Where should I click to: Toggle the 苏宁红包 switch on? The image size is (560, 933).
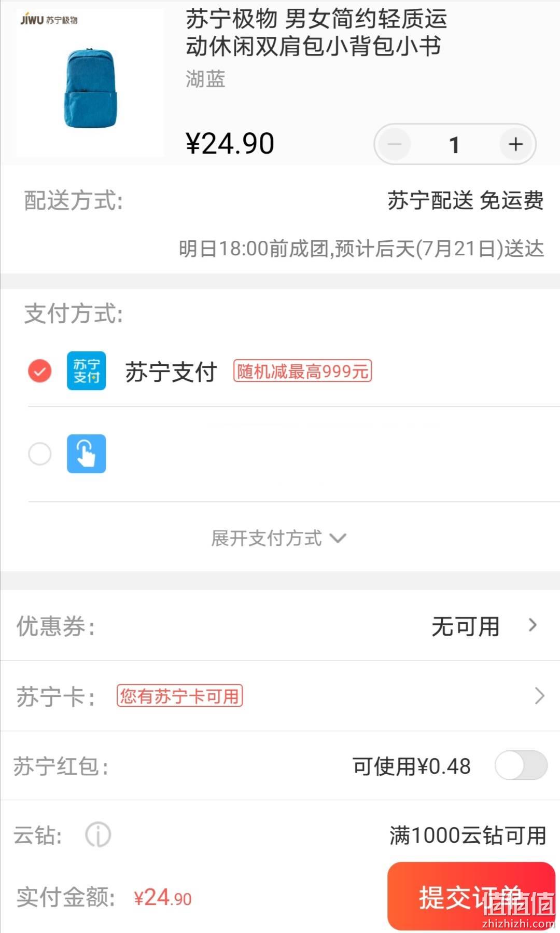521,765
